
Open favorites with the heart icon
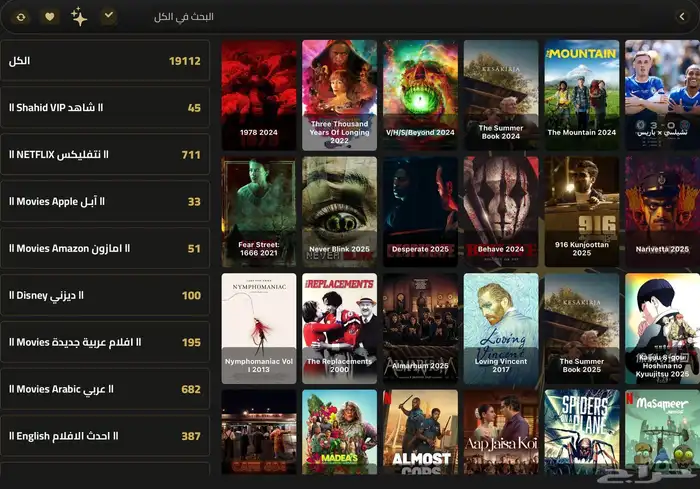tap(49, 17)
